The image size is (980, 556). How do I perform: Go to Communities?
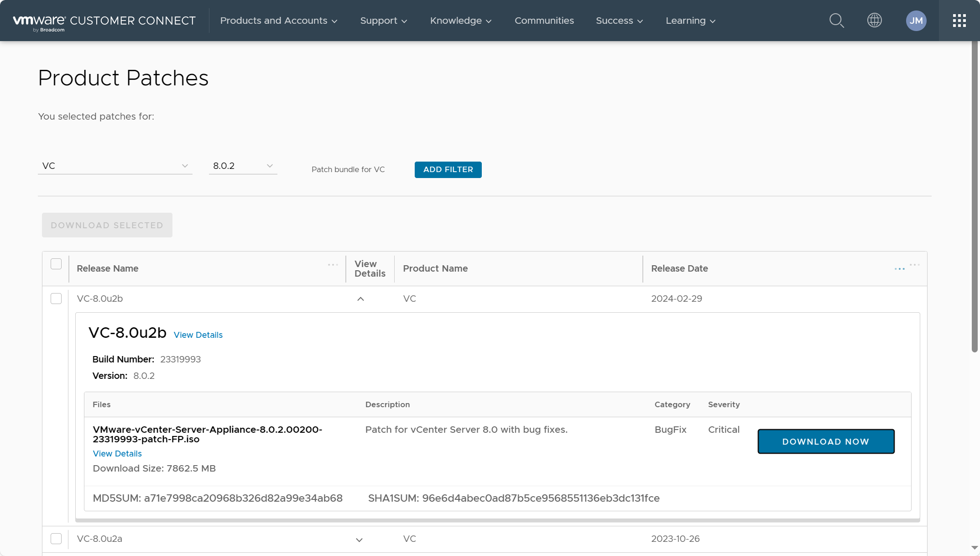pyautogui.click(x=544, y=21)
